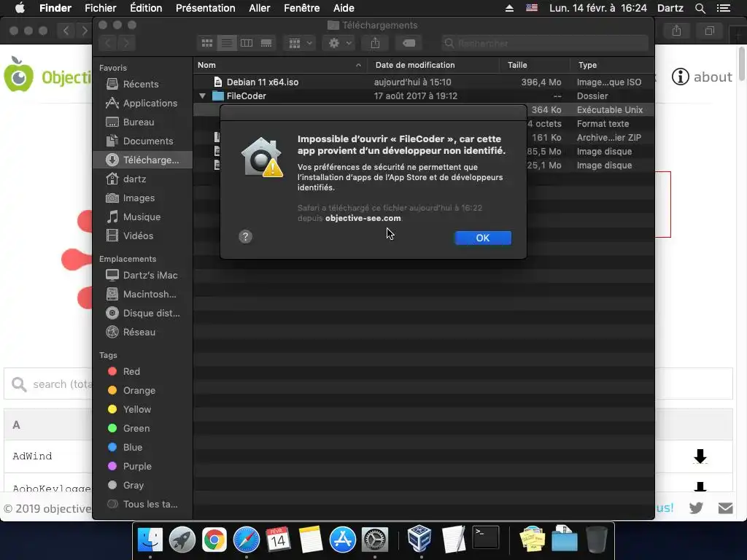The height and width of the screenshot is (560, 747).
Task: Filter by the Gray tag
Action: (142, 485)
